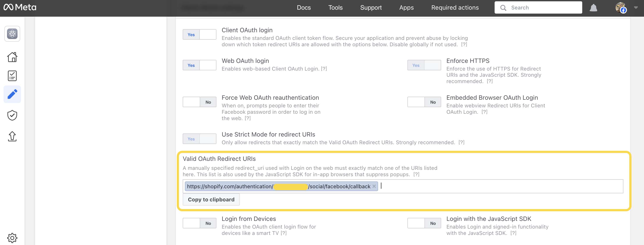The width and height of the screenshot is (644, 245).
Task: Click the publish upload-arrow icon in sidebar
Action: point(12,137)
